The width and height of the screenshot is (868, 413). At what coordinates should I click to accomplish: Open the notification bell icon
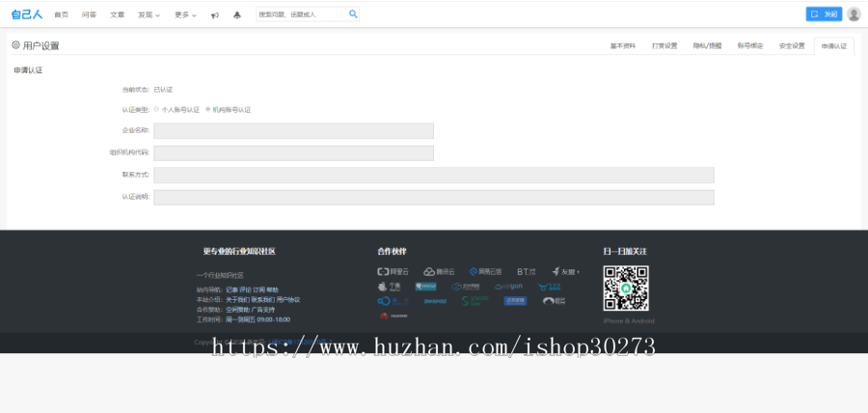(237, 14)
